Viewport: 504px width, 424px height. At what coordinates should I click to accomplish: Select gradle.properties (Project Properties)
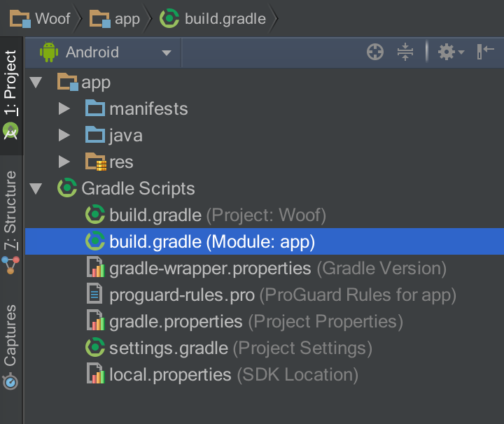(264, 322)
